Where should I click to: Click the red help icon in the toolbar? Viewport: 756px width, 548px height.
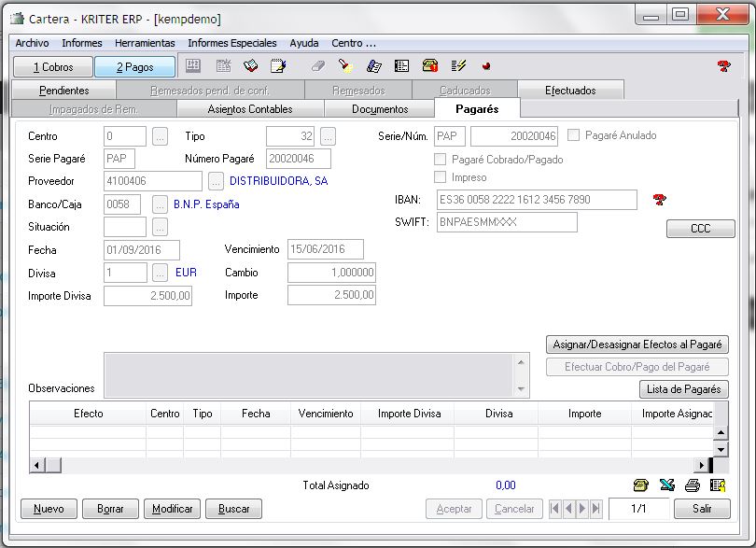723,66
